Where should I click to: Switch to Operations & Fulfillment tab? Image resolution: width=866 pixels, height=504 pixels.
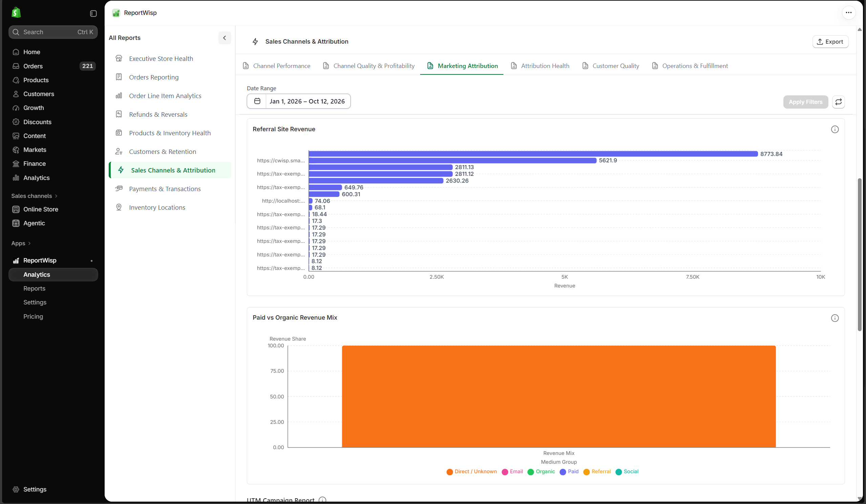[x=690, y=66]
